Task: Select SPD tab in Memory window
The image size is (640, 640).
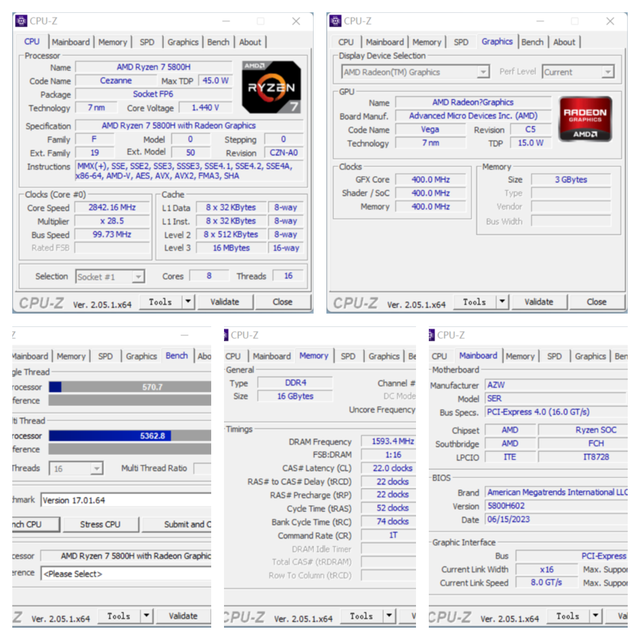Action: pyautogui.click(x=348, y=356)
